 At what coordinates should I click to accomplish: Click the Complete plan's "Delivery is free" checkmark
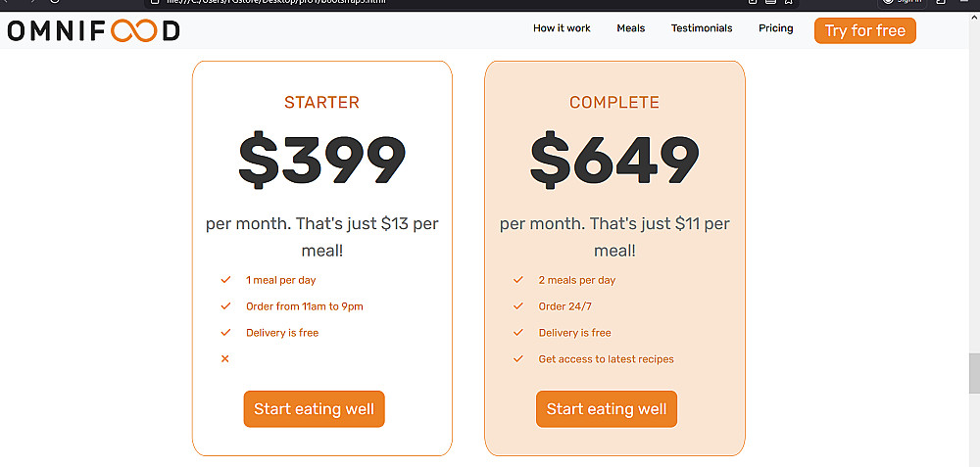(x=517, y=333)
